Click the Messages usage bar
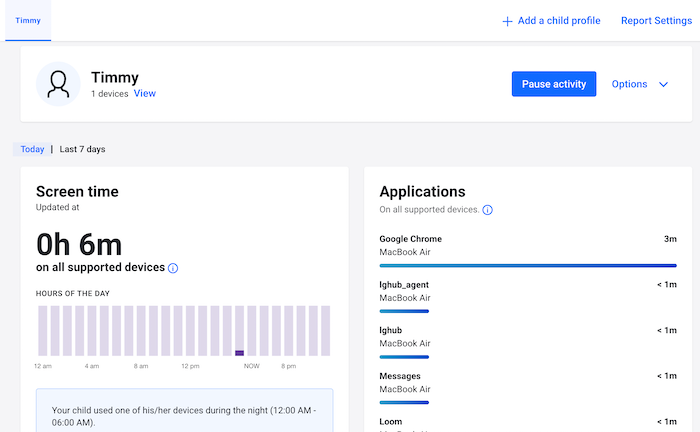Viewport: 700px width, 432px height. click(404, 403)
